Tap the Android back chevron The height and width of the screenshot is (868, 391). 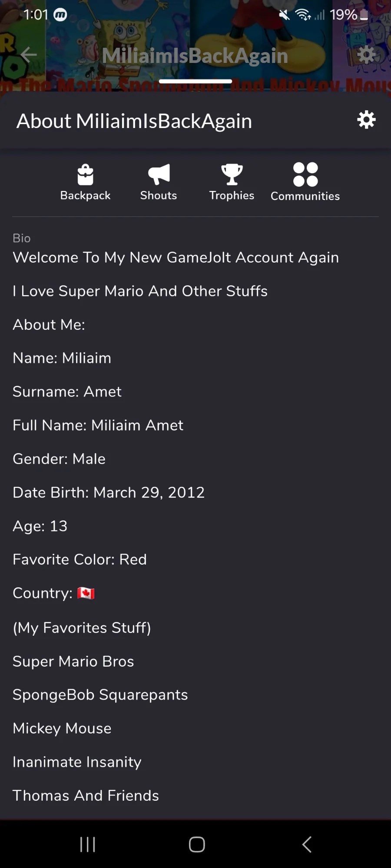click(306, 845)
